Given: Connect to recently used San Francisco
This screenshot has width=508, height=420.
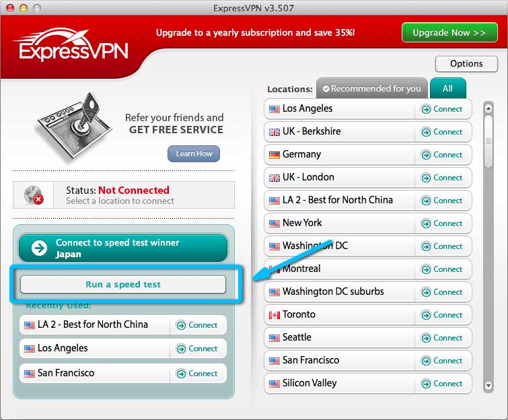Looking at the screenshot, I should coord(197,374).
